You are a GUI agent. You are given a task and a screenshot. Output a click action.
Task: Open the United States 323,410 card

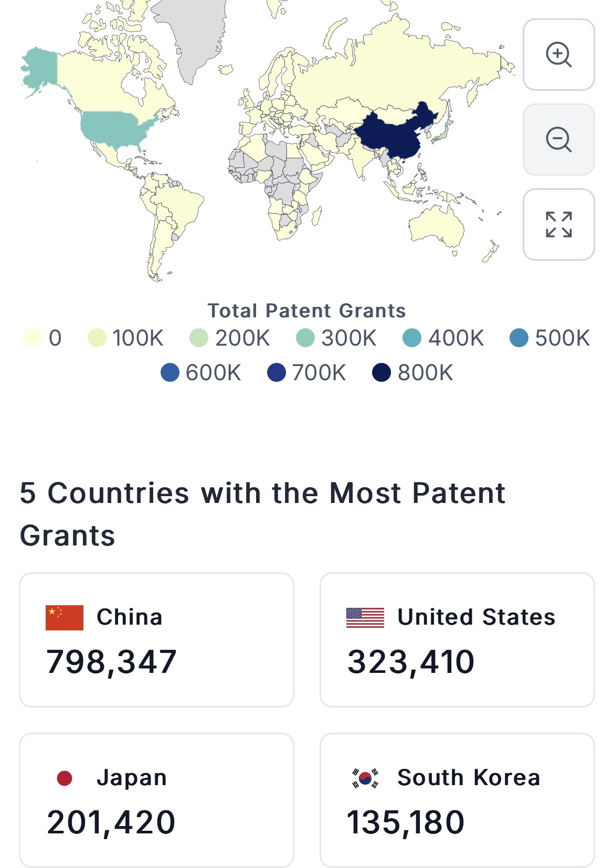click(457, 640)
